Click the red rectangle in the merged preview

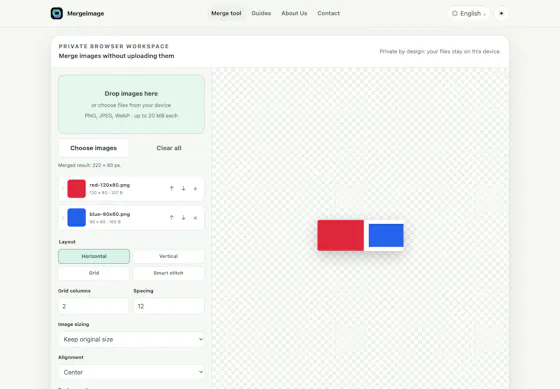point(341,235)
